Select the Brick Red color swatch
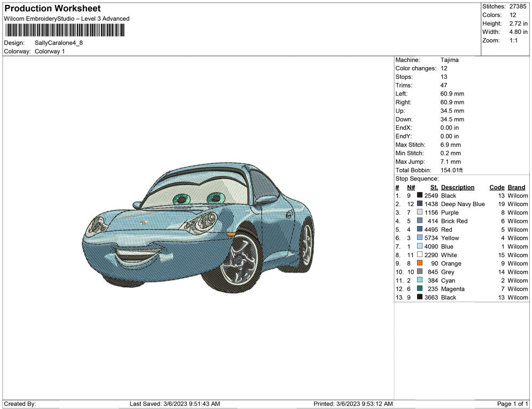 click(420, 221)
